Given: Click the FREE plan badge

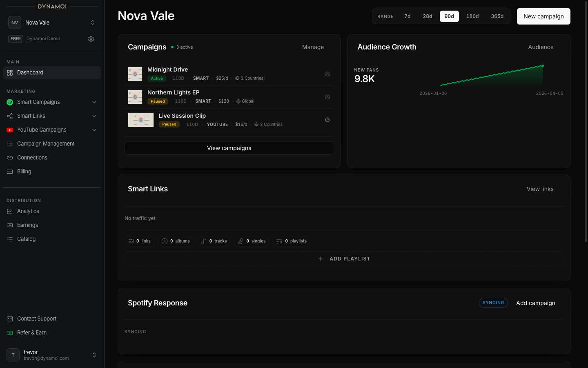Looking at the screenshot, I should 16,39.
